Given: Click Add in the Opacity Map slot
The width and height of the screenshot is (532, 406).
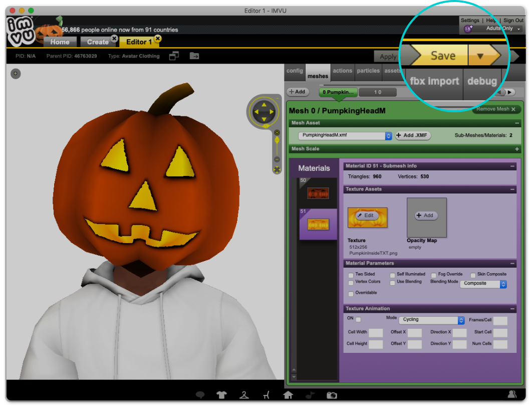Looking at the screenshot, I should click(426, 216).
